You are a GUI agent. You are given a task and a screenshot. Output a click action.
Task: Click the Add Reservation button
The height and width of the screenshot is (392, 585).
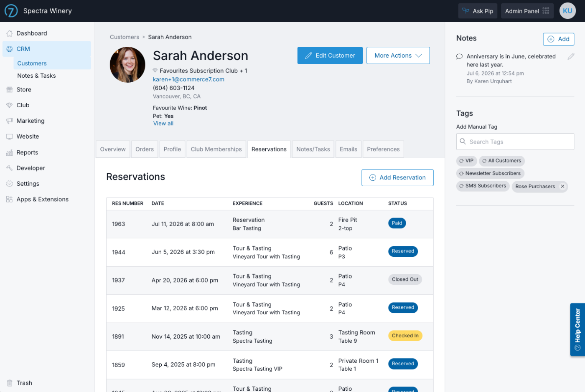coord(397,178)
